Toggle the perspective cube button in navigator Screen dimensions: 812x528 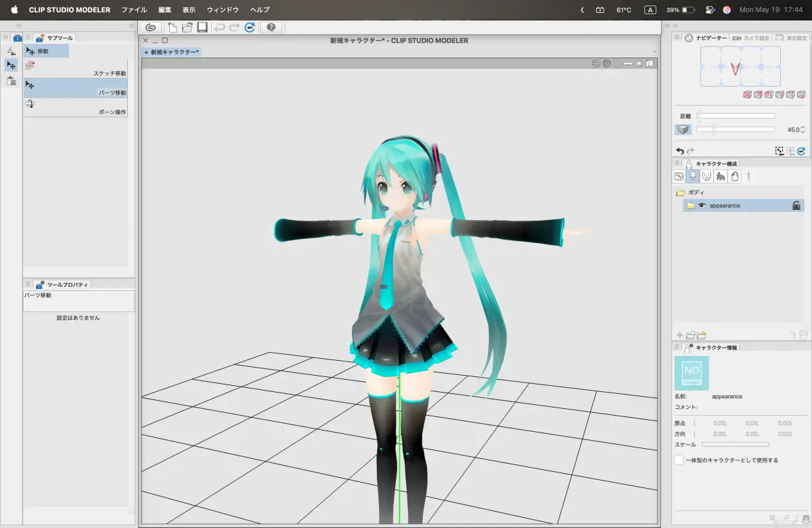tap(683, 129)
